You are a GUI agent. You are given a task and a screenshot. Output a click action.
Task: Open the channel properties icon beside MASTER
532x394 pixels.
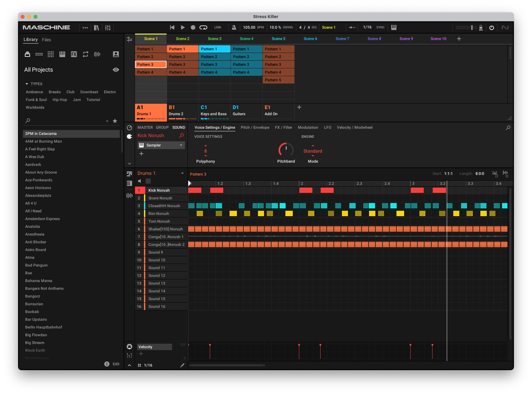(129, 128)
